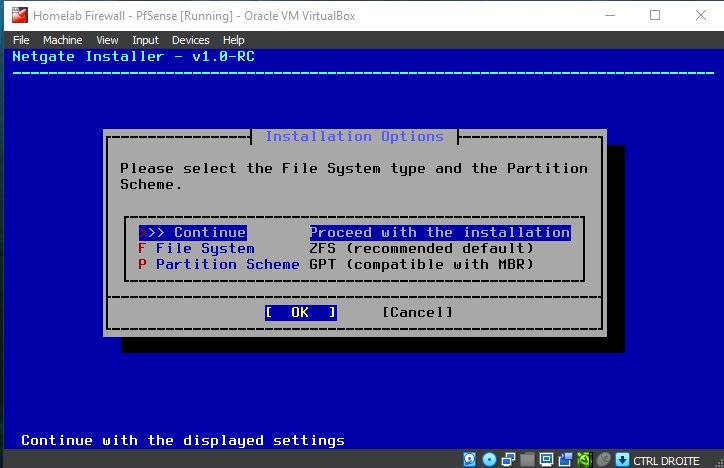Maximize the VirtualBox window
Viewport: 724px width, 468px height.
coord(655,15)
